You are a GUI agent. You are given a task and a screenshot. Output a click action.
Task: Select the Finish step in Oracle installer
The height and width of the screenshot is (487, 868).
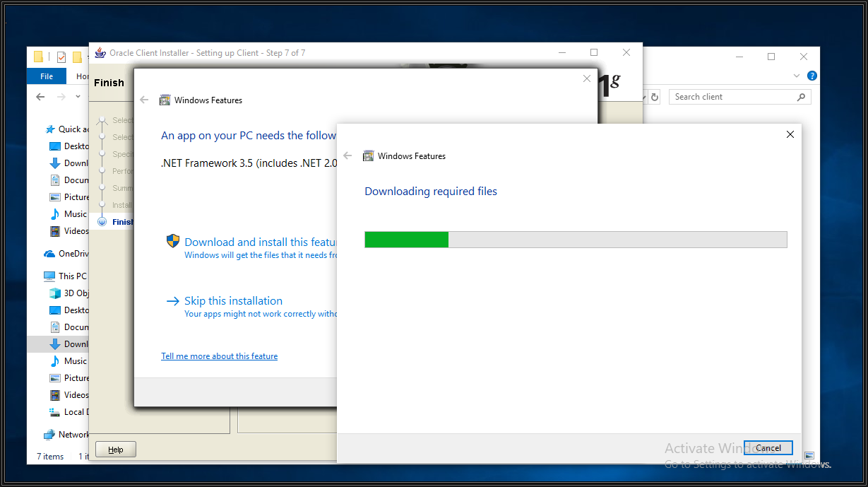tap(123, 222)
